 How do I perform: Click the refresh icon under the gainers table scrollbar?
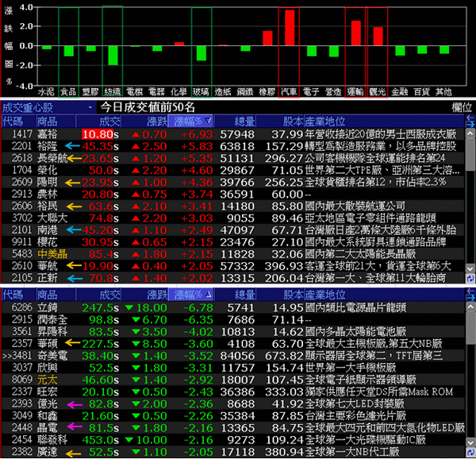470,279
